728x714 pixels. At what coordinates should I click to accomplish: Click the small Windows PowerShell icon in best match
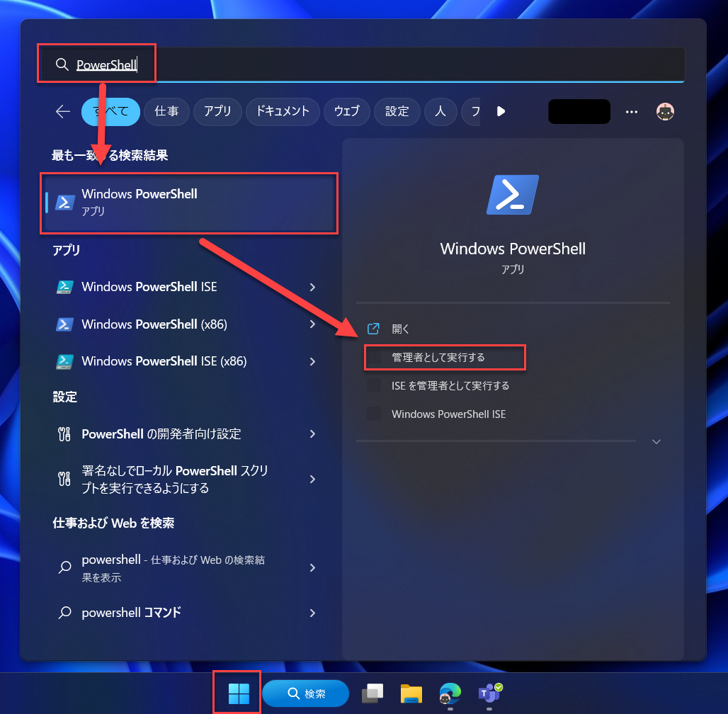[x=64, y=203]
